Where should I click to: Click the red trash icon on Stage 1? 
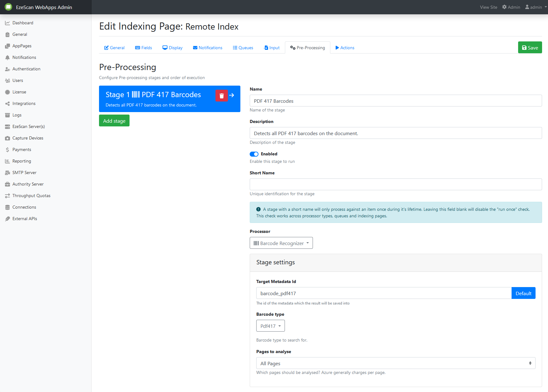tap(221, 96)
